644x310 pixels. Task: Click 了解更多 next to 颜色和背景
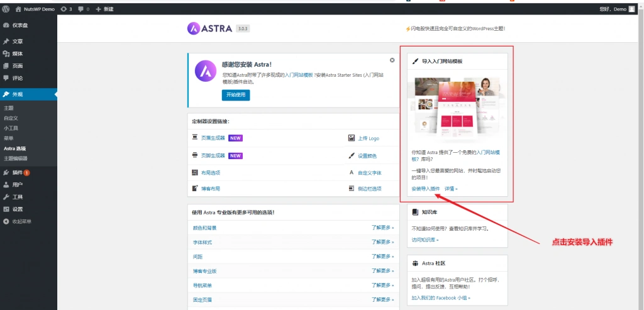click(x=382, y=228)
